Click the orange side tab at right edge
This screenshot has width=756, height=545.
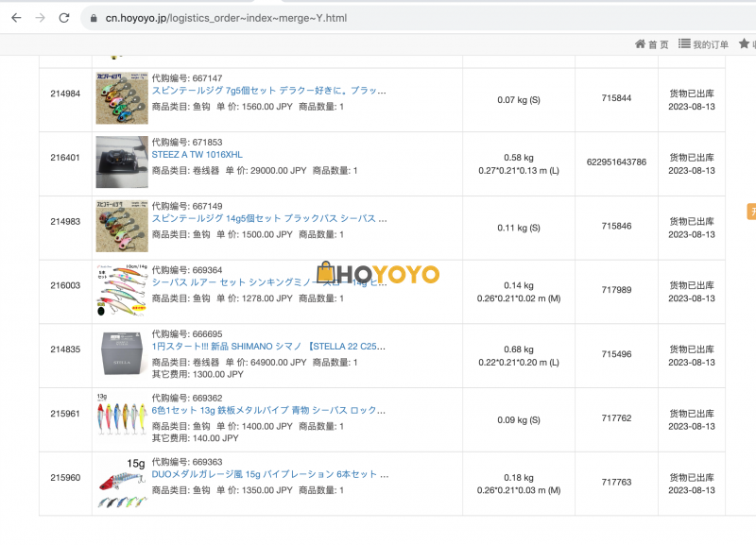tap(751, 212)
